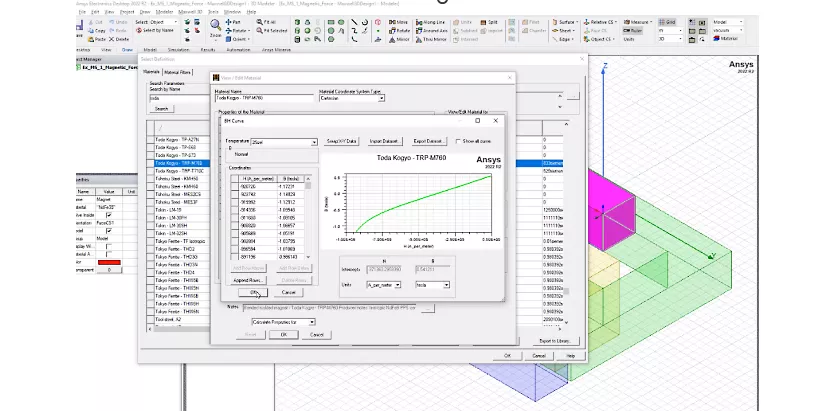Image resolution: width=835 pixels, height=411 pixels.
Task: Click the notes ellipsis button
Action: pyautogui.click(x=428, y=308)
